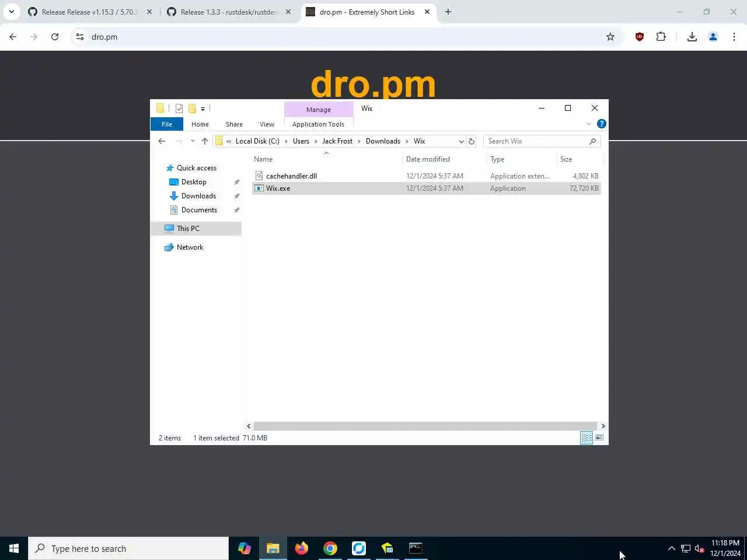Select Quick access in navigation pane
This screenshot has width=747, height=560.
pos(196,168)
